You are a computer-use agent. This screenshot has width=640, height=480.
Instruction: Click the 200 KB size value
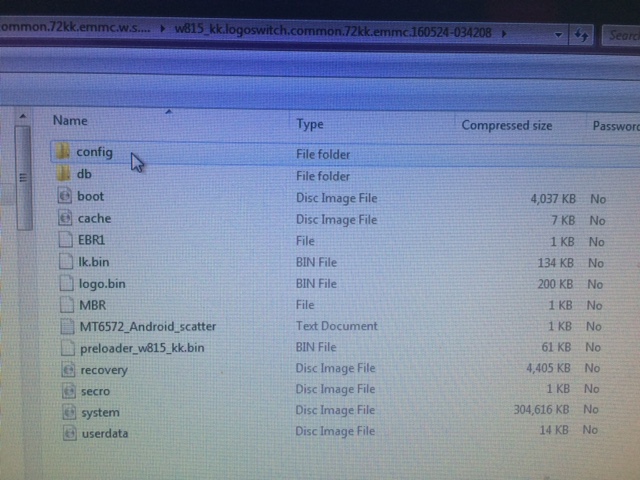[x=555, y=284]
